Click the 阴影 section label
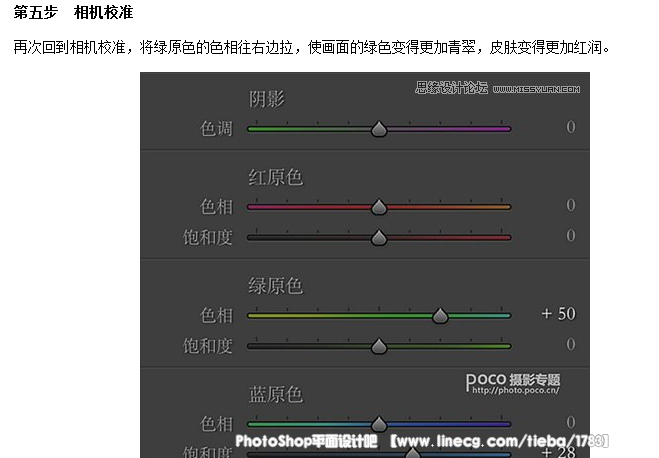Viewport: 659px width, 458px height. (x=266, y=99)
